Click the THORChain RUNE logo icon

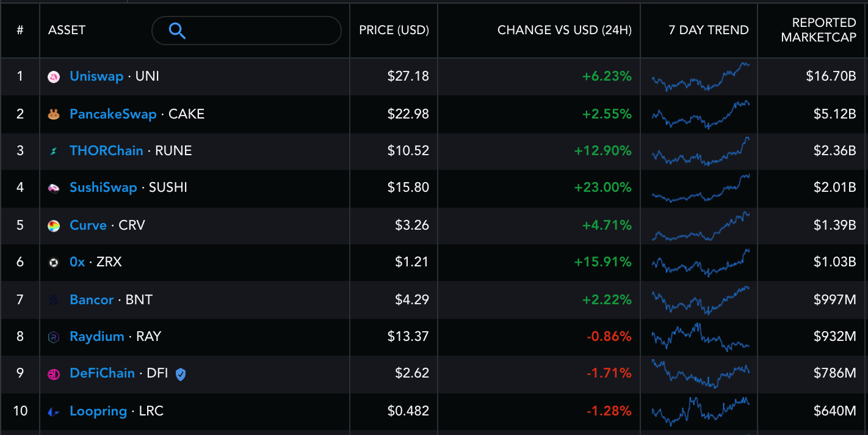pos(54,152)
